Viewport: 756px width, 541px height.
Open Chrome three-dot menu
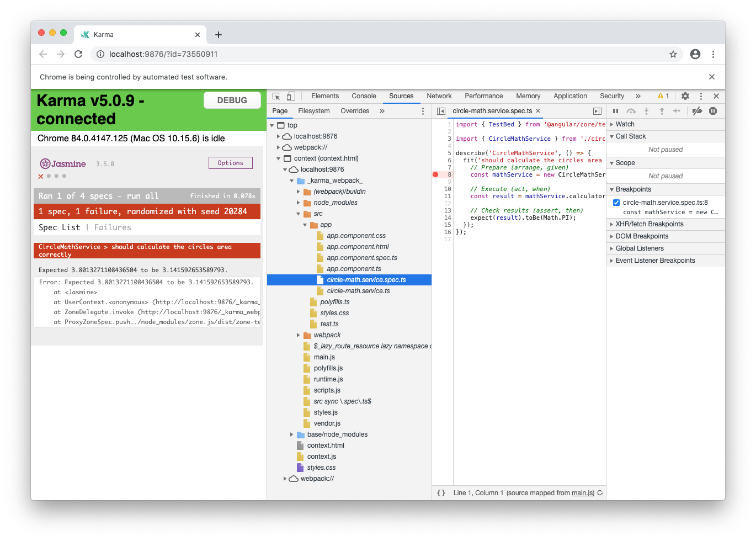tap(713, 54)
